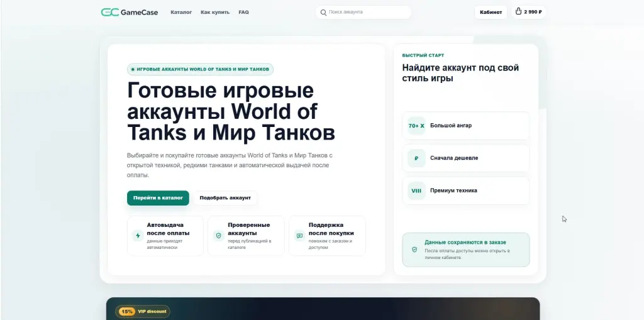Click the ruble badge icon
Image resolution: width=644 pixels, height=320 pixels.
click(x=416, y=158)
